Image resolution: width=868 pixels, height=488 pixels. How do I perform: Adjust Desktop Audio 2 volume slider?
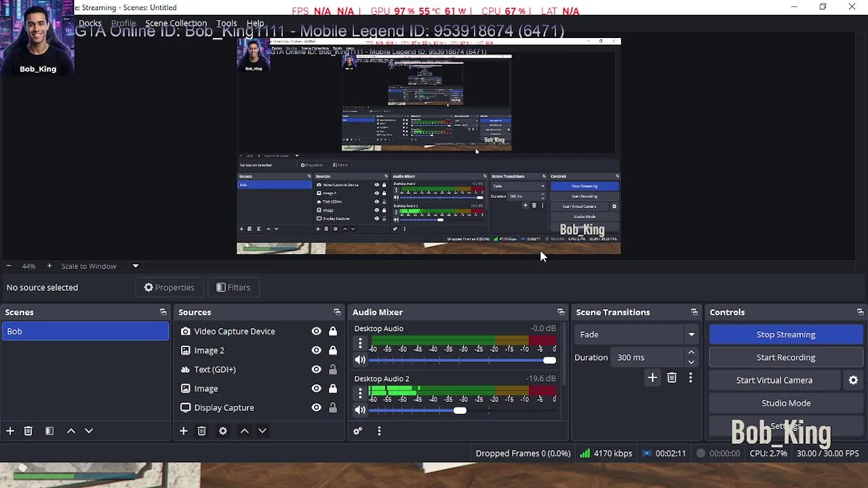462,411
